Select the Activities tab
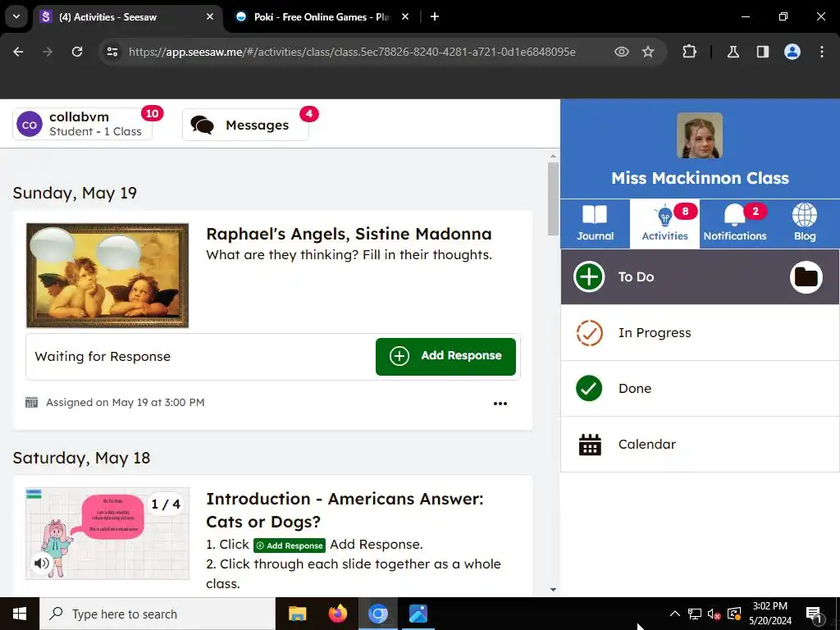The image size is (840, 630). point(664,224)
